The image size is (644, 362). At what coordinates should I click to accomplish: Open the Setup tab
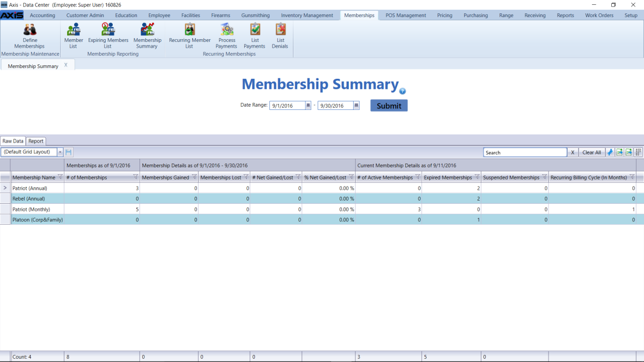631,16
